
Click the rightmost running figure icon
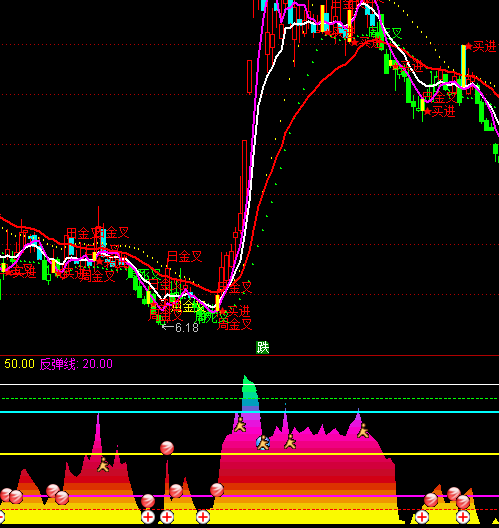click(x=363, y=430)
